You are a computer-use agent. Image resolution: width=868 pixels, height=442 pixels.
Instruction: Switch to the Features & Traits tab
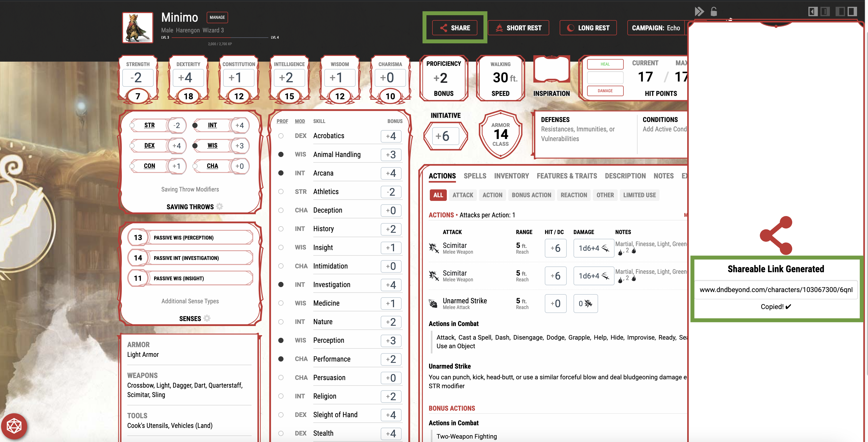(x=566, y=176)
